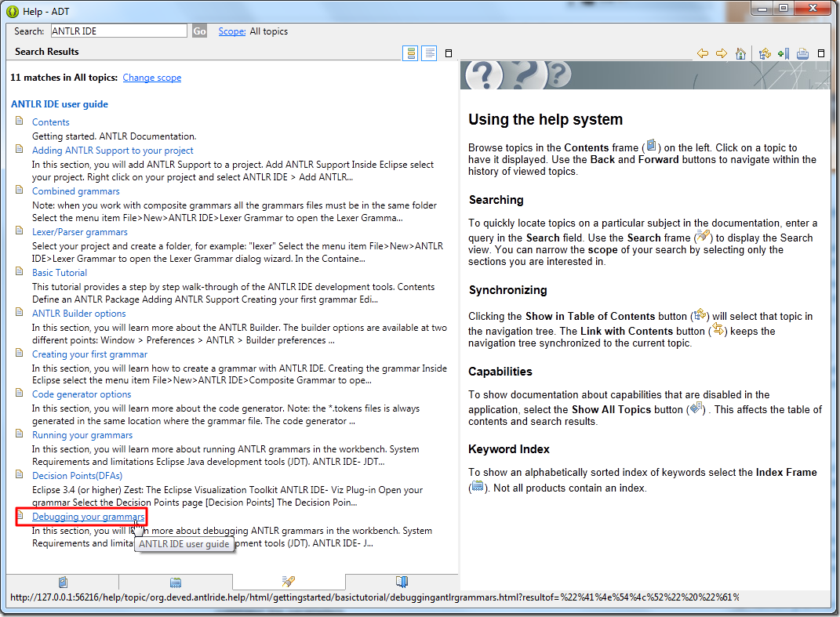This screenshot has height=617, width=840.
Task: Open the Lexer/Parser grammars result
Action: [80, 232]
